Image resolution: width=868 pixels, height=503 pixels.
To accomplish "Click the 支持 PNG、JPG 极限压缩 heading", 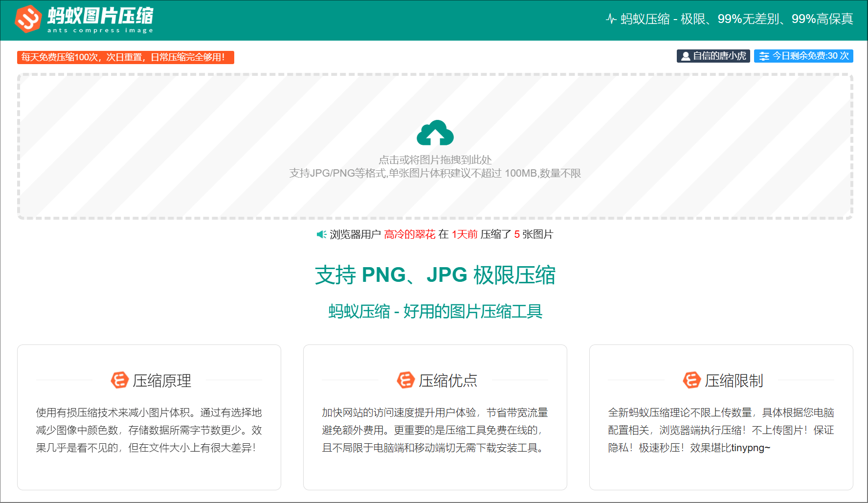I will pos(435,275).
